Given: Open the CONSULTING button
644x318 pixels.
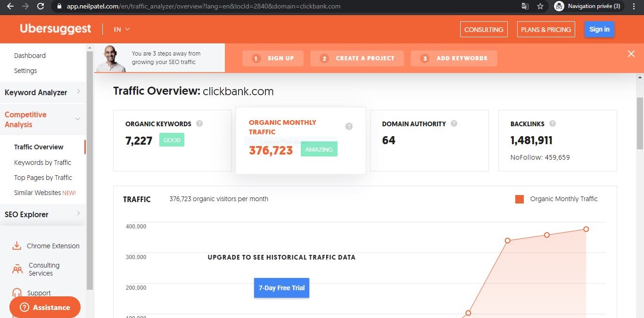Looking at the screenshot, I should pos(484,29).
